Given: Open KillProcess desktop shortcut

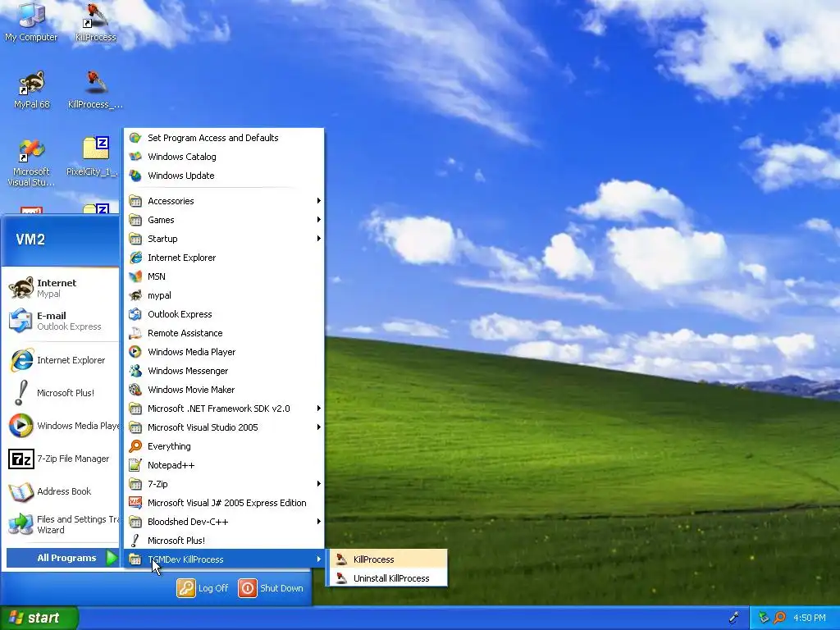Looking at the screenshot, I should click(x=95, y=21).
